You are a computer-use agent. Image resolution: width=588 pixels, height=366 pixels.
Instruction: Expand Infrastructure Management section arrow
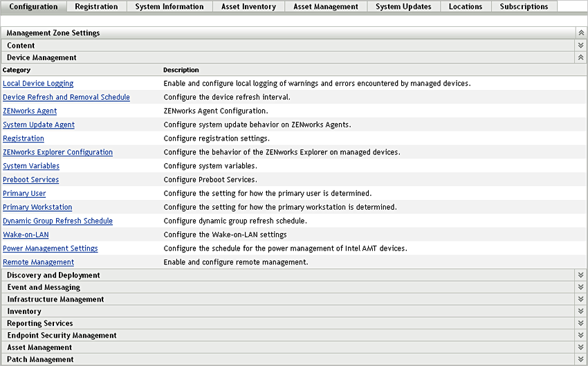(x=580, y=300)
